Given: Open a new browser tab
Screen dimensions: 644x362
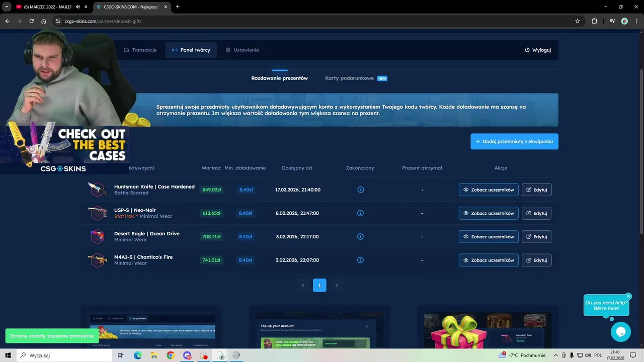Looking at the screenshot, I should [178, 7].
